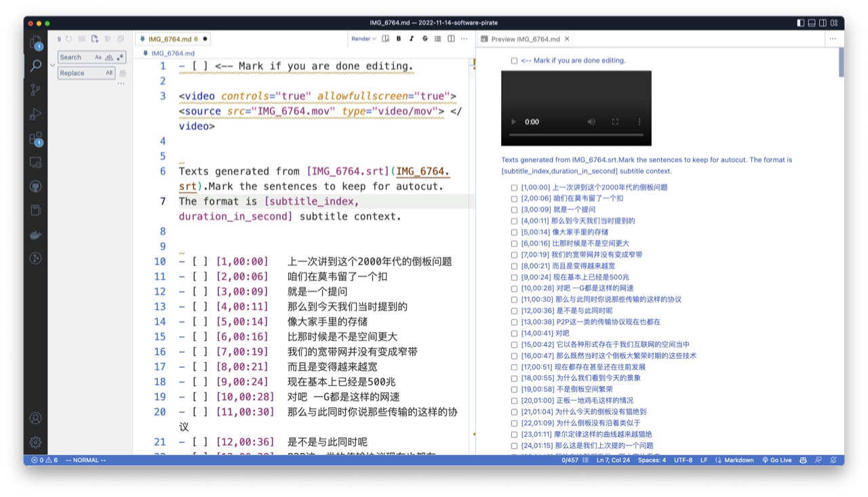Open the Extensions view in activity bar
This screenshot has height=497, width=868.
[x=35, y=139]
